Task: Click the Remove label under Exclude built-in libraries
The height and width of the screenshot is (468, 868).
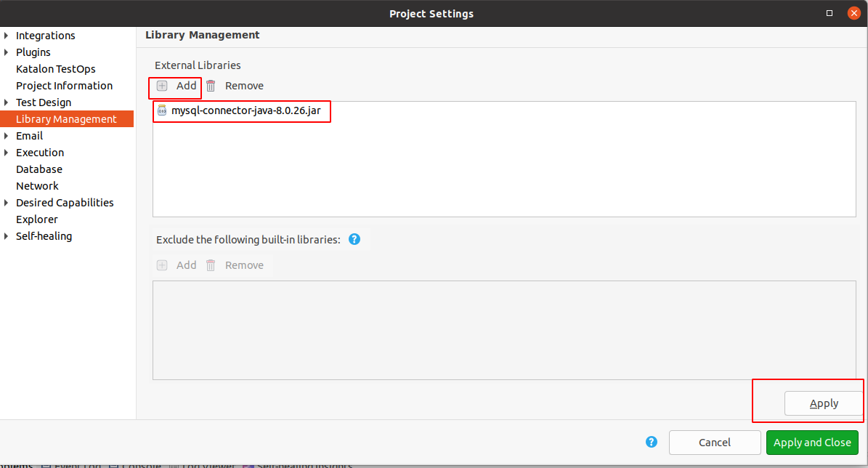Action: pos(244,265)
